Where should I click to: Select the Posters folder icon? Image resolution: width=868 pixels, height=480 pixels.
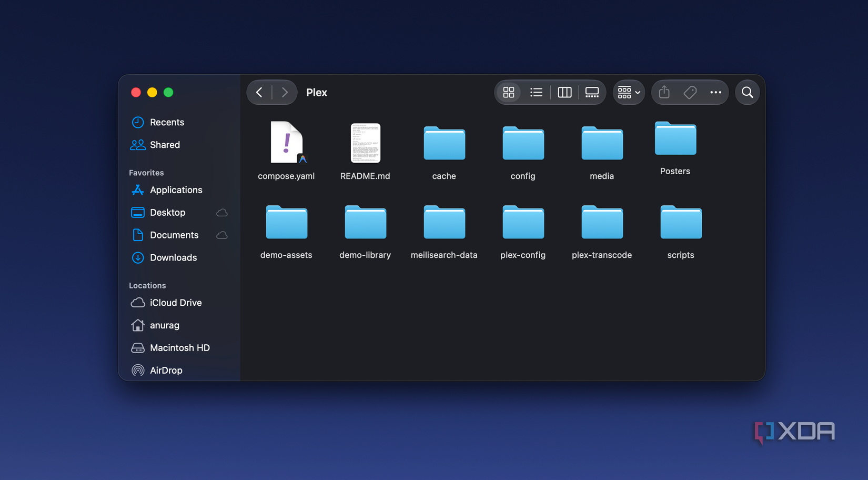pyautogui.click(x=675, y=138)
